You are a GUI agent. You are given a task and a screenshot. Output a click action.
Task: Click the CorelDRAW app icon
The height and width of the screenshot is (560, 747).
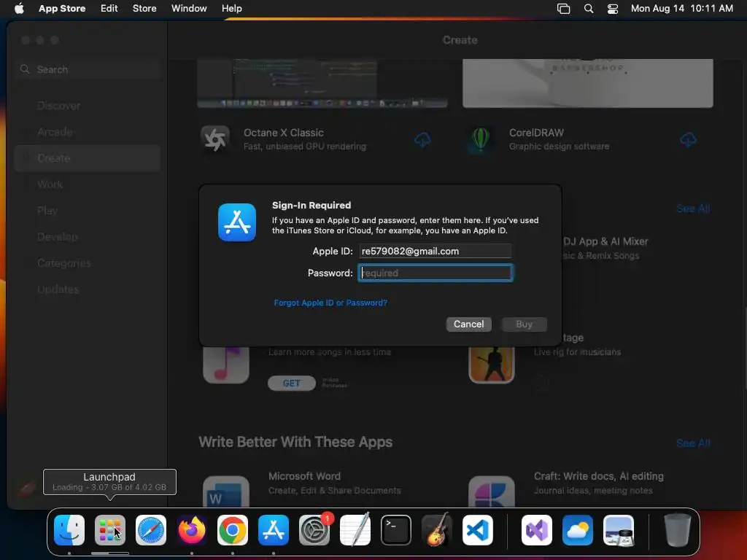point(481,139)
